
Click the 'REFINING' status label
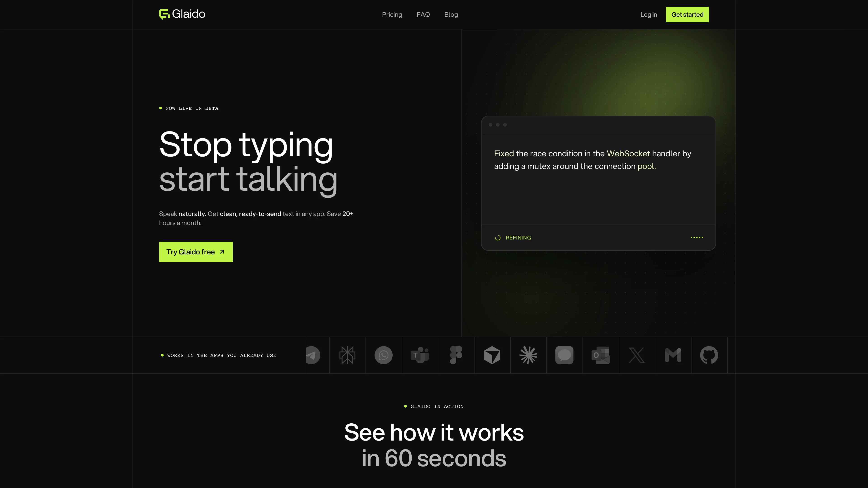click(518, 238)
